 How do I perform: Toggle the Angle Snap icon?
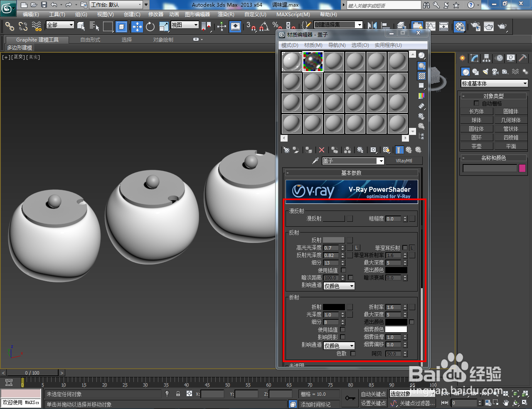click(x=264, y=27)
